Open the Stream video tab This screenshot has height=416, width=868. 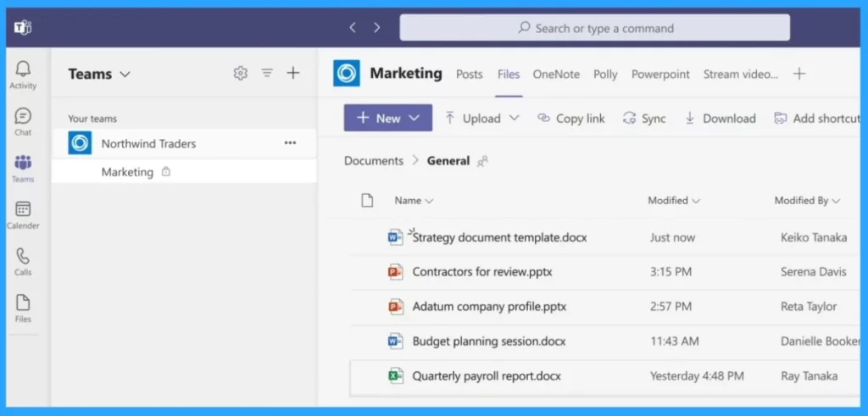tap(741, 74)
